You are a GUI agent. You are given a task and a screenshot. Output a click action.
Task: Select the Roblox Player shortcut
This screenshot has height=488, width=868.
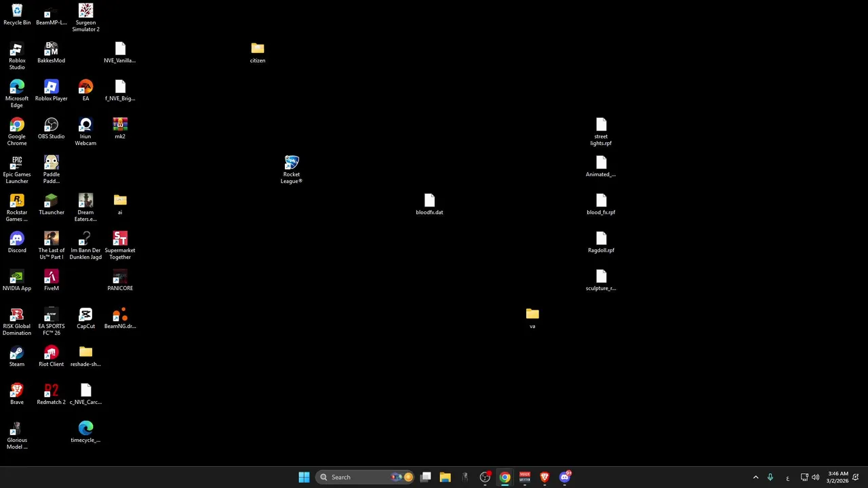tap(52, 91)
